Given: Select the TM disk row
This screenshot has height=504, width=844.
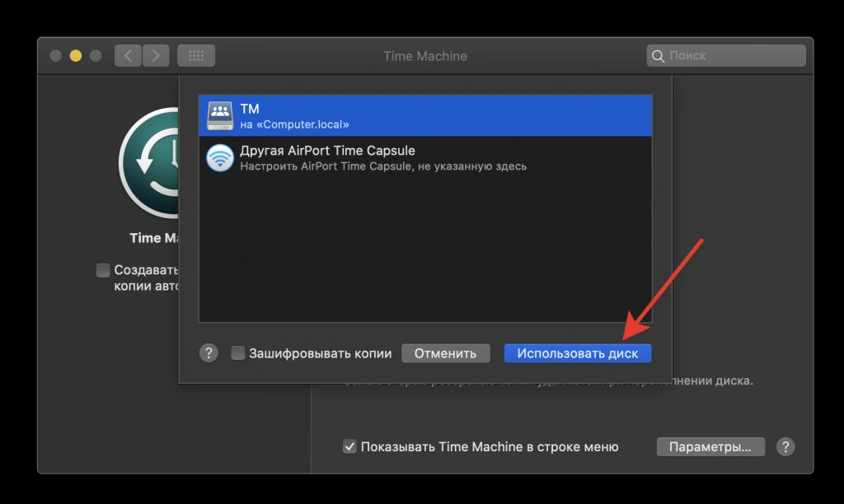Looking at the screenshot, I should pyautogui.click(x=425, y=115).
